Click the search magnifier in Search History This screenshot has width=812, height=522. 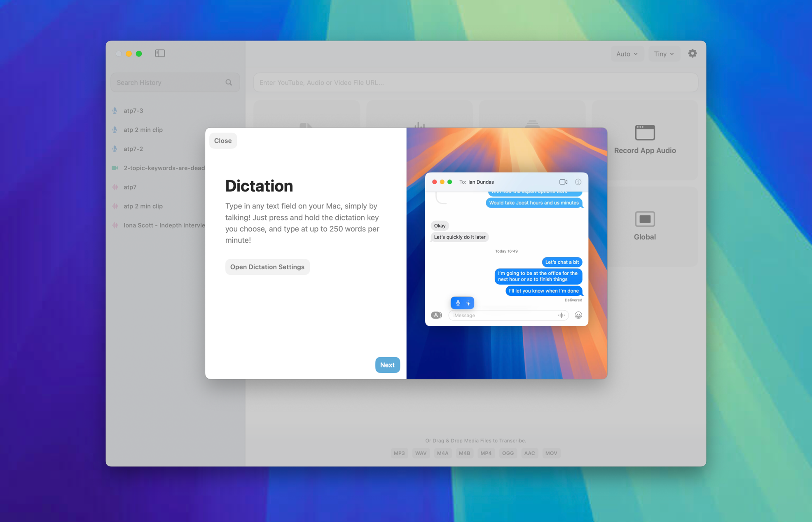point(229,82)
